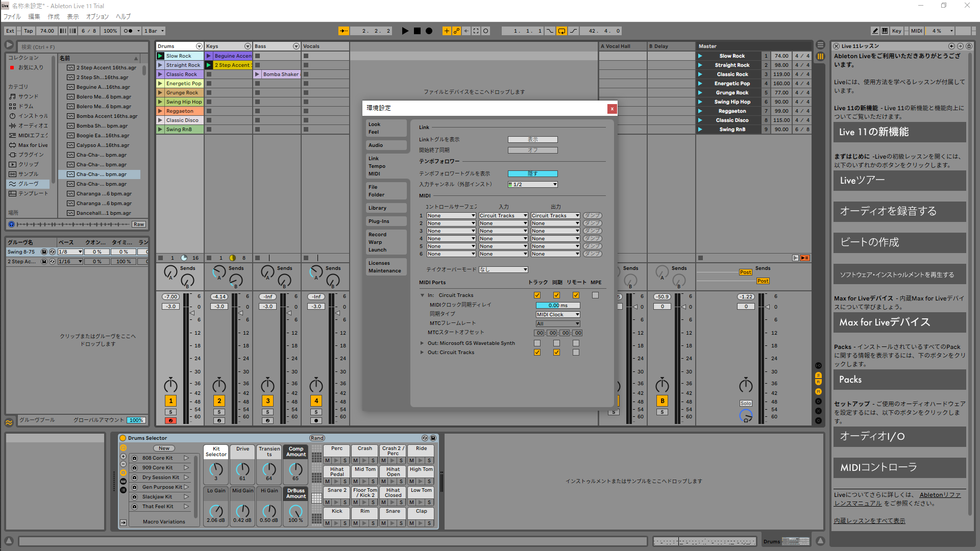Open input 1 Circuit Tracks dropdown
980x551 pixels.
[x=503, y=216]
